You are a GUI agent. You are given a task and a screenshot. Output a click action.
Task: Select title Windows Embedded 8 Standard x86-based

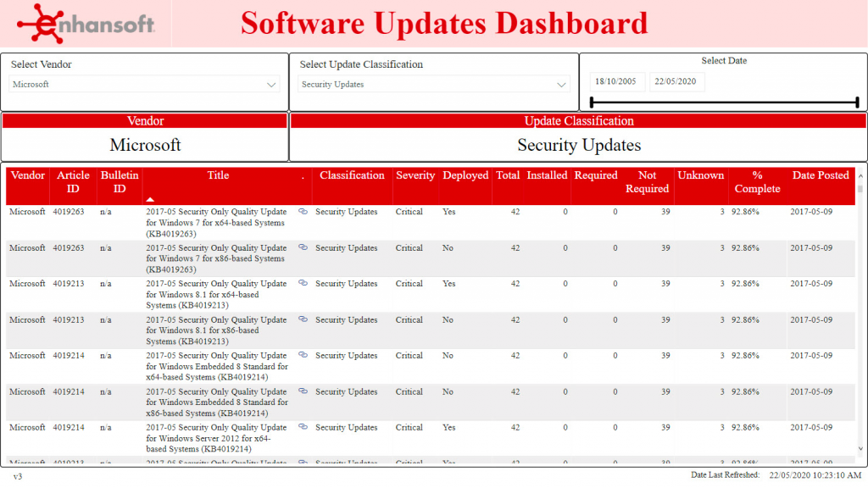(217, 402)
